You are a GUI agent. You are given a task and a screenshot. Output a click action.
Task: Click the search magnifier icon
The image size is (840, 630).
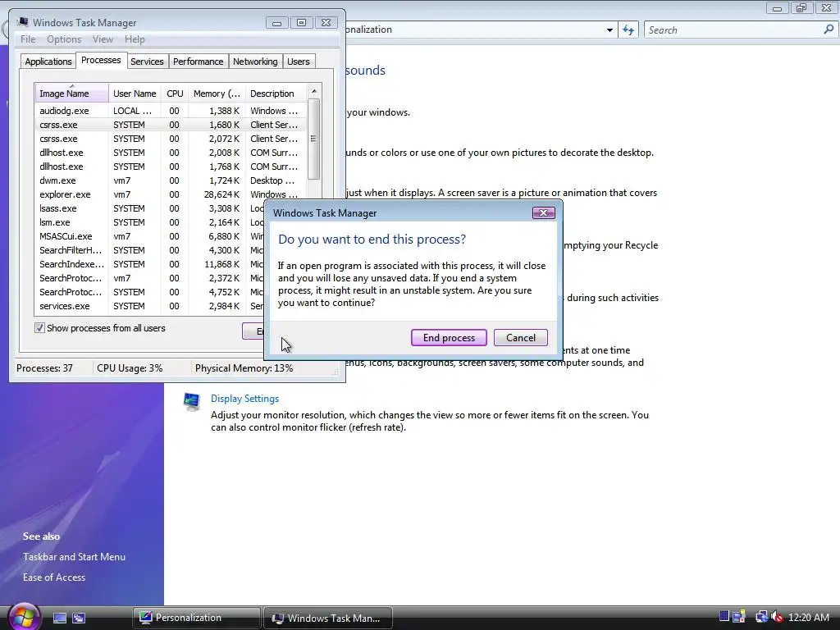coord(829,30)
